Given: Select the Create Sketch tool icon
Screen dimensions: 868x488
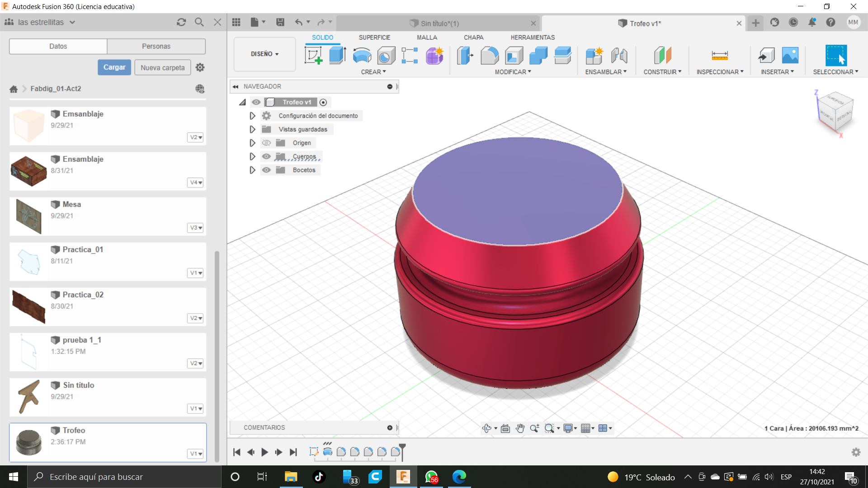Looking at the screenshot, I should (313, 56).
